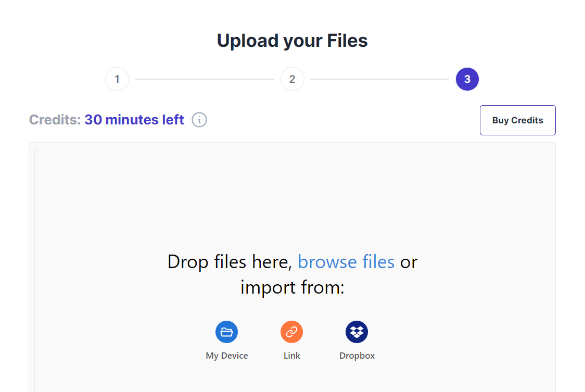Screen dimensions: 585x392
Task: Open the credits info icon
Action: pos(199,120)
